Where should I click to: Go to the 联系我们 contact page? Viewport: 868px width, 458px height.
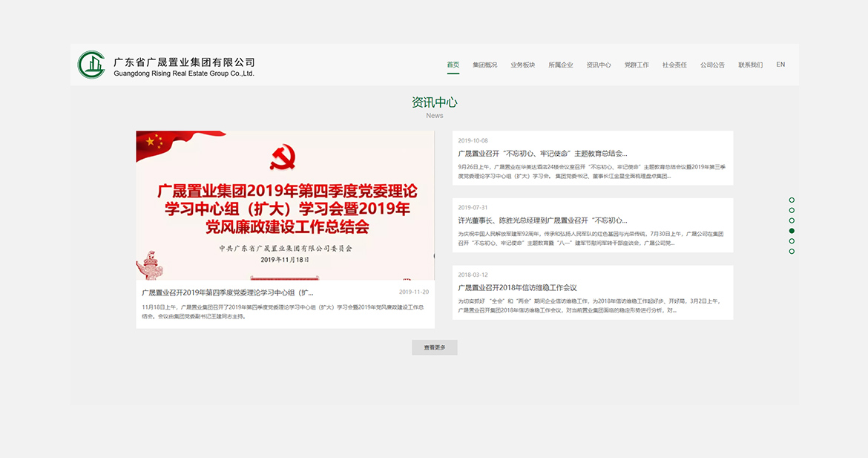click(x=750, y=65)
